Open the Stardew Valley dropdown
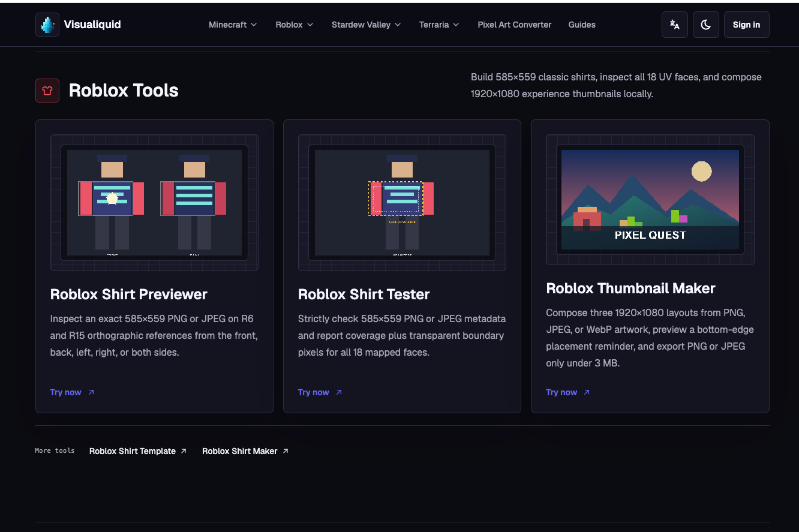Viewport: 799px width, 532px height. (367, 25)
